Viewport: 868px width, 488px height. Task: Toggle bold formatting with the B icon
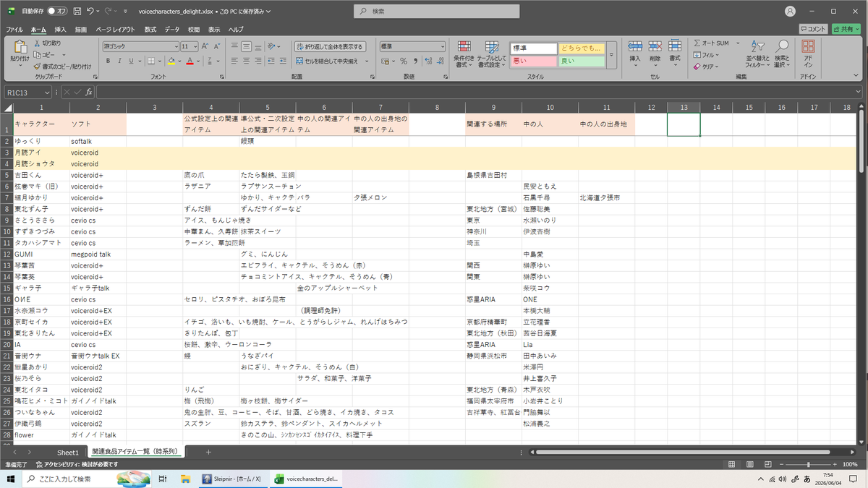109,61
